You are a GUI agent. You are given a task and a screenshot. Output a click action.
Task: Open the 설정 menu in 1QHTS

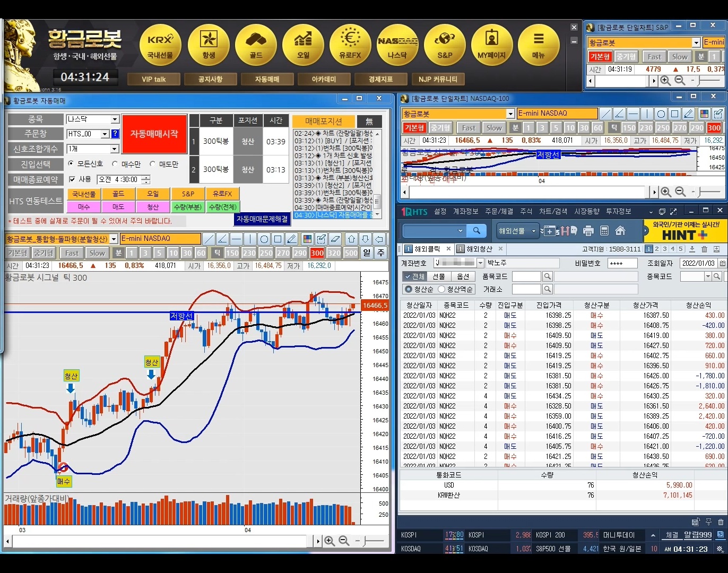click(440, 211)
